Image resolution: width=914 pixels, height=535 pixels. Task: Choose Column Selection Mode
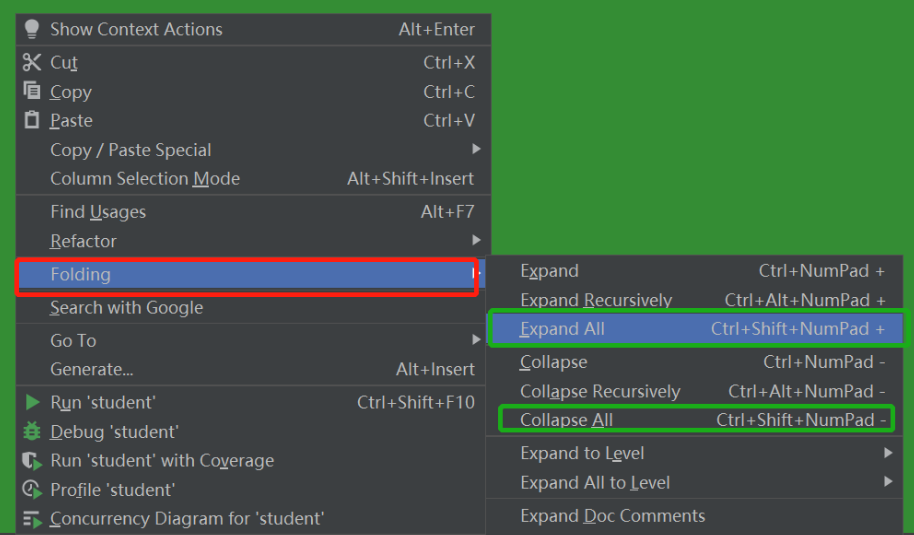(x=145, y=179)
